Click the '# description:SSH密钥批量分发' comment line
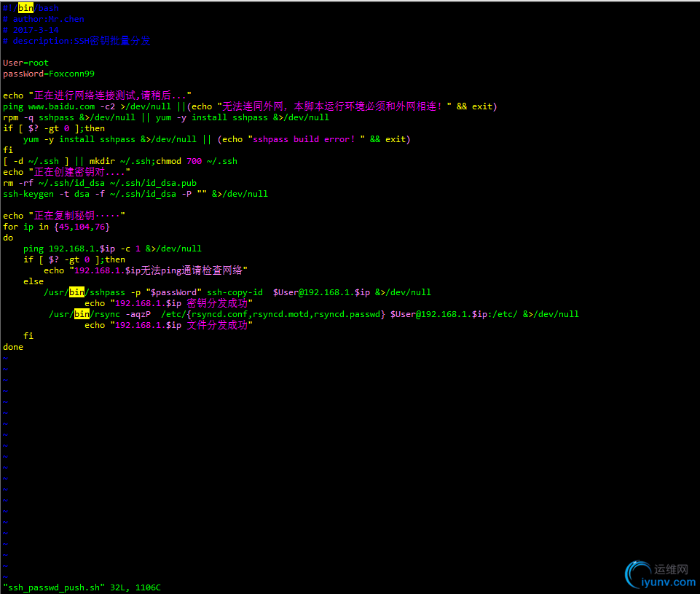The image size is (700, 594). [x=76, y=41]
